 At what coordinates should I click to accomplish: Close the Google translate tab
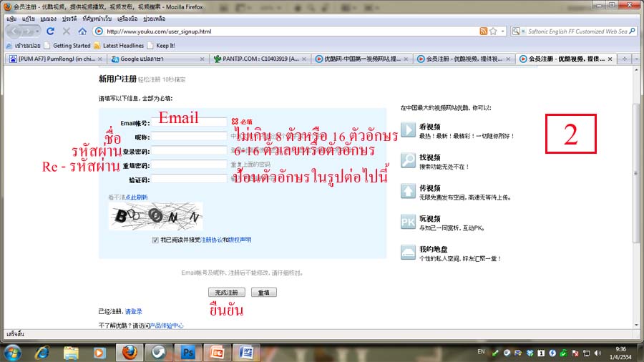(202, 59)
